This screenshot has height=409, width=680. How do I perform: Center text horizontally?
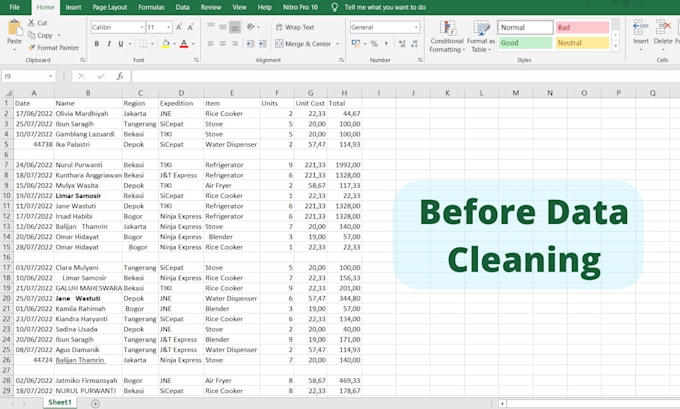(x=222, y=44)
